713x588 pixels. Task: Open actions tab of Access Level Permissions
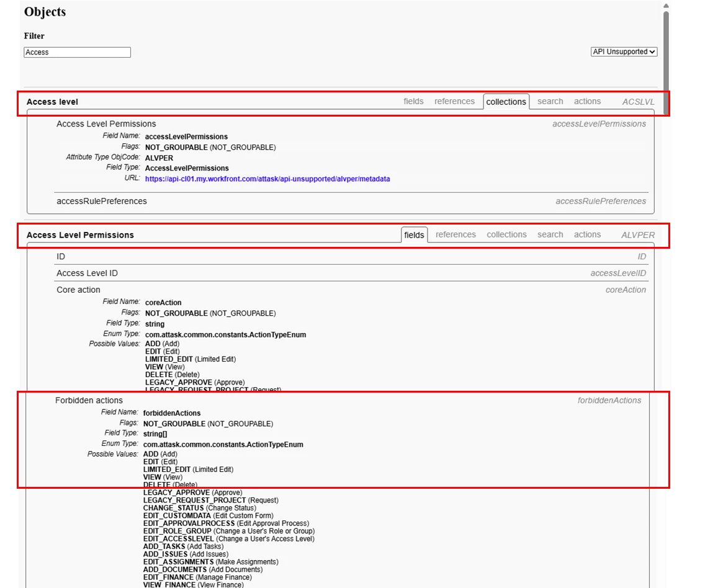[x=587, y=234]
